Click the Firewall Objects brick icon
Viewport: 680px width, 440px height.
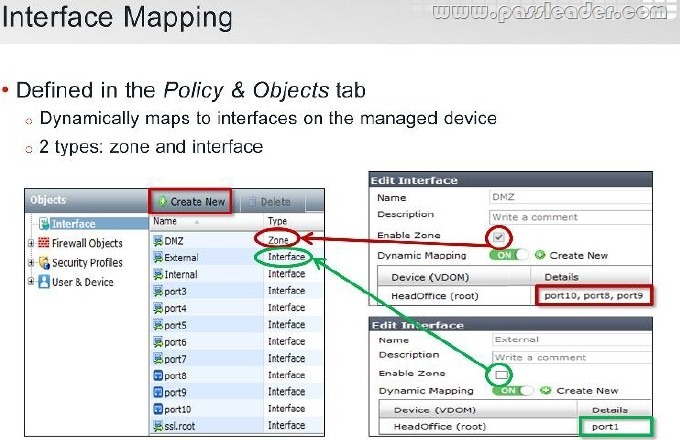coord(44,243)
